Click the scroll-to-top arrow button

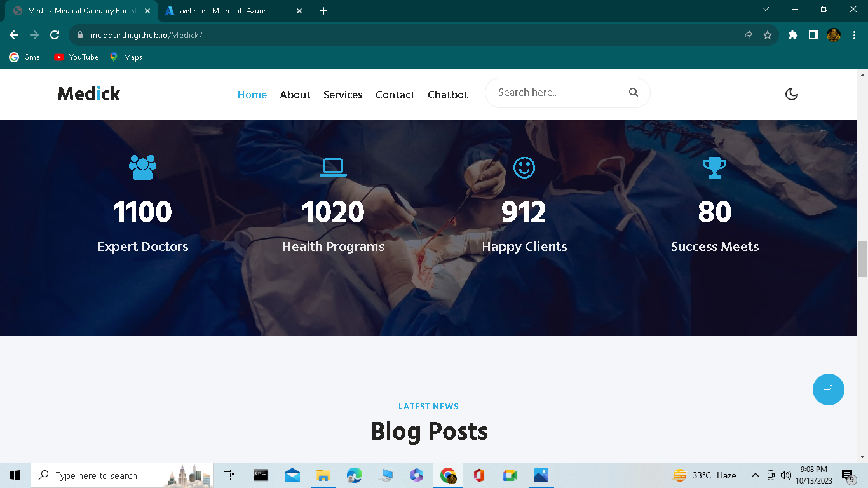click(x=828, y=389)
